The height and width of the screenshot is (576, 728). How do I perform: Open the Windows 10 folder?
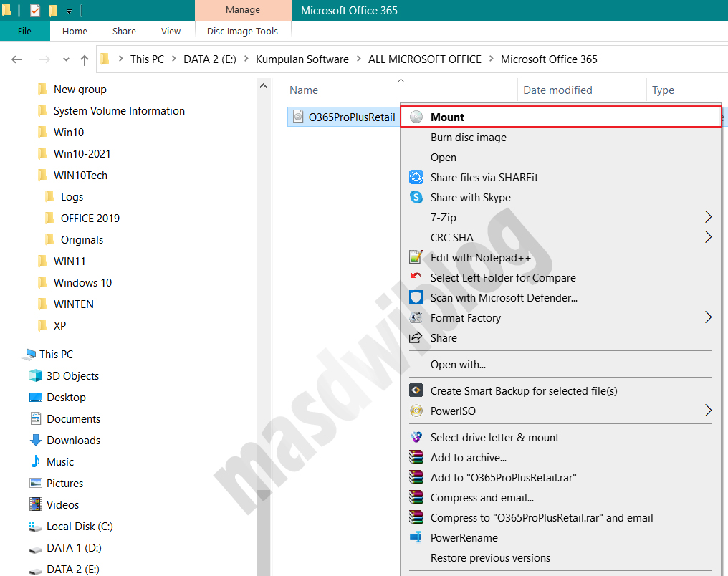[x=82, y=283]
